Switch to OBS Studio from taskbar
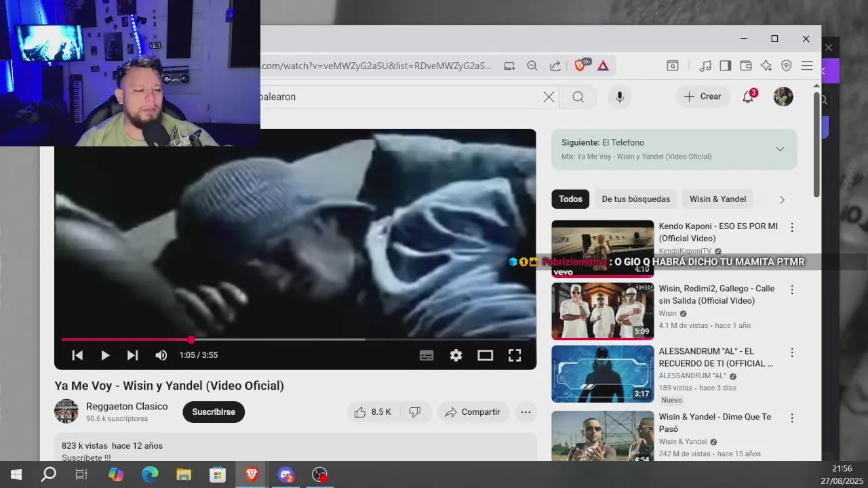Image resolution: width=868 pixels, height=488 pixels. (319, 474)
